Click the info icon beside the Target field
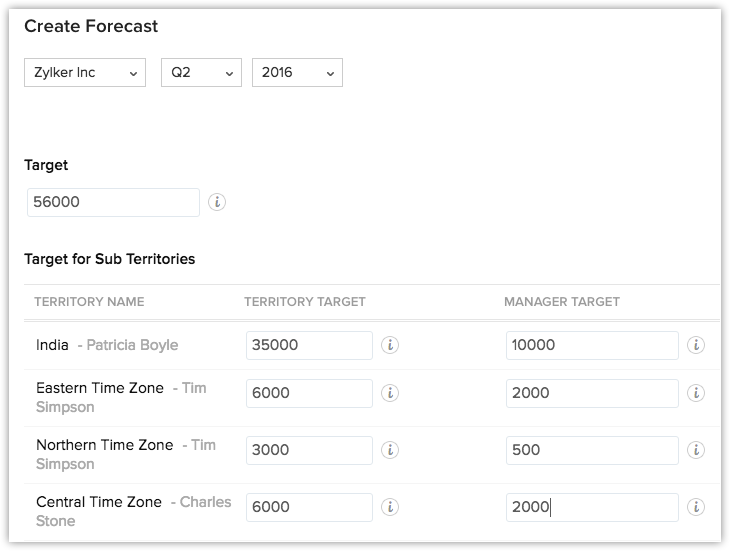 [x=217, y=202]
